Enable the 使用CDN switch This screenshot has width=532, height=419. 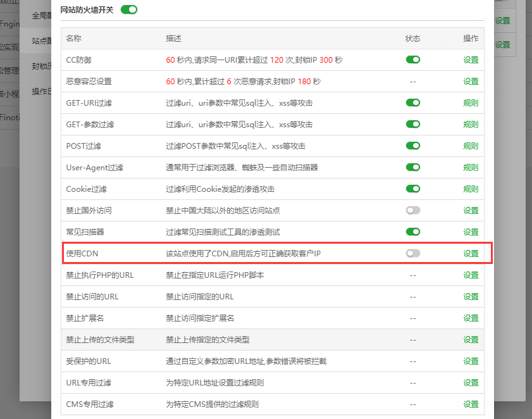click(413, 253)
